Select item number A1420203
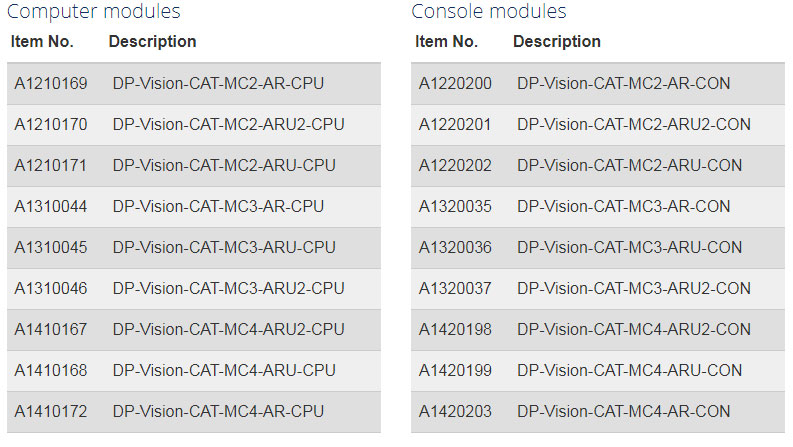 [x=455, y=411]
